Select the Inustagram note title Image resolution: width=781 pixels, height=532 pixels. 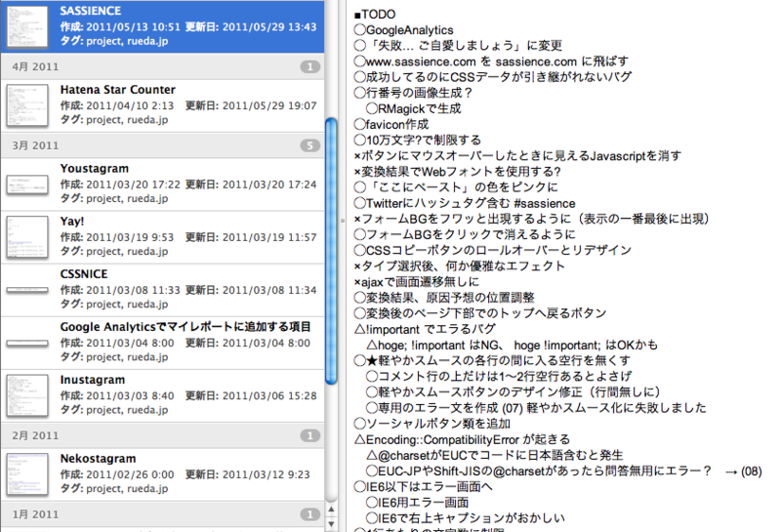point(93,380)
